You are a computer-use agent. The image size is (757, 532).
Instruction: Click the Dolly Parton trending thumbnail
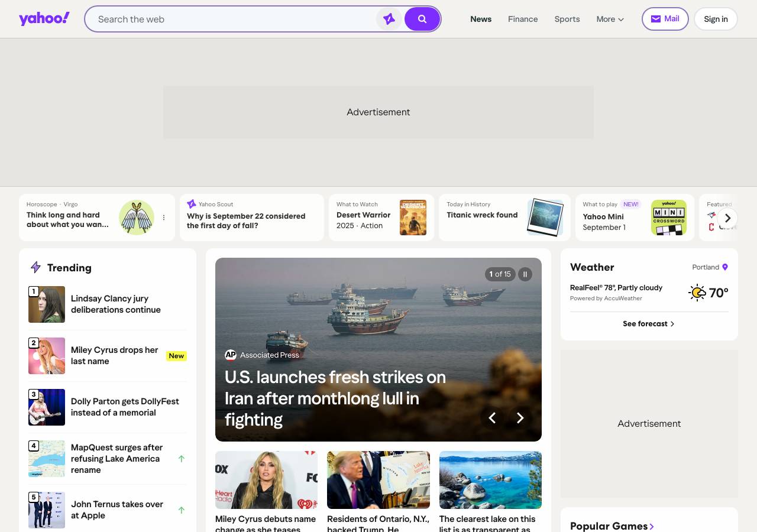[x=47, y=407]
